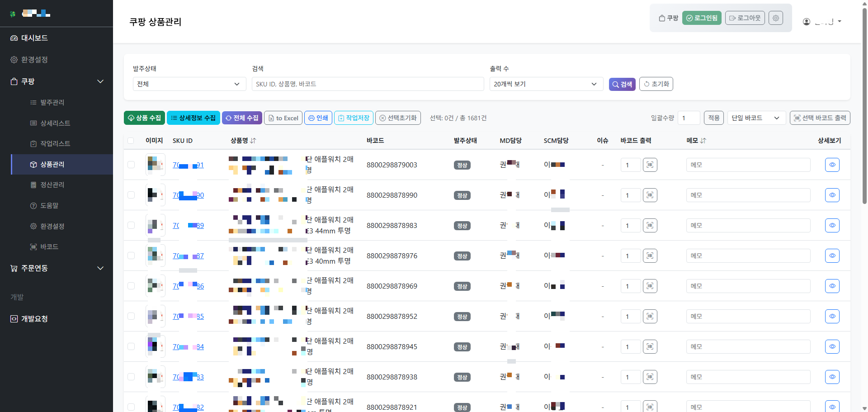Open detail view eye icon for 8800298878952
This screenshot has width=868, height=412.
coord(832,316)
